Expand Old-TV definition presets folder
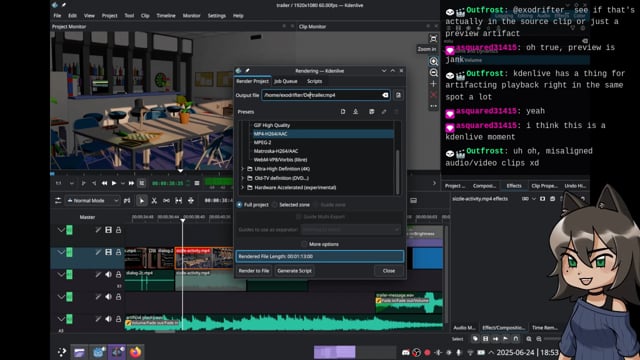Image resolution: width=640 pixels, height=360 pixels. (242, 178)
